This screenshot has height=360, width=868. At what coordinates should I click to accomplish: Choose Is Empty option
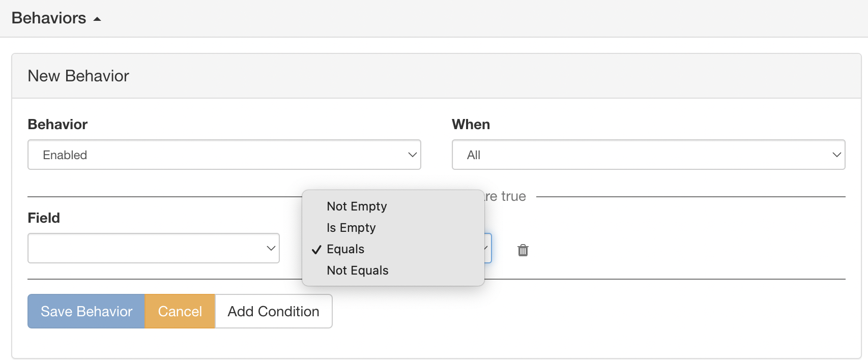(351, 227)
